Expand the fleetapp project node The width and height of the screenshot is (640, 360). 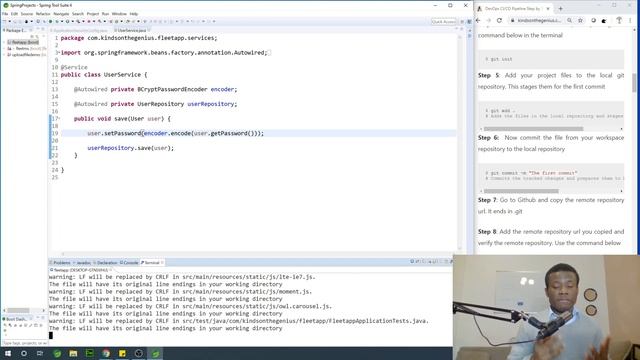4,42
